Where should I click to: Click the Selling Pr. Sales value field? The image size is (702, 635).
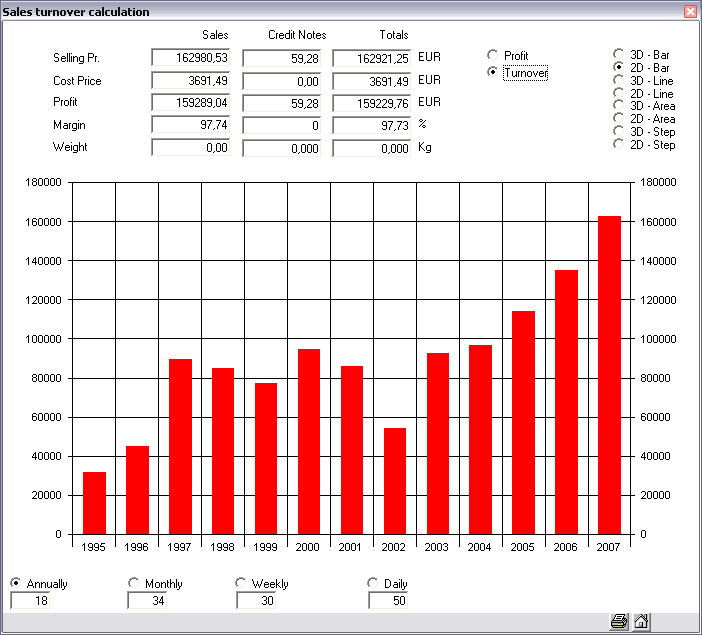point(191,58)
